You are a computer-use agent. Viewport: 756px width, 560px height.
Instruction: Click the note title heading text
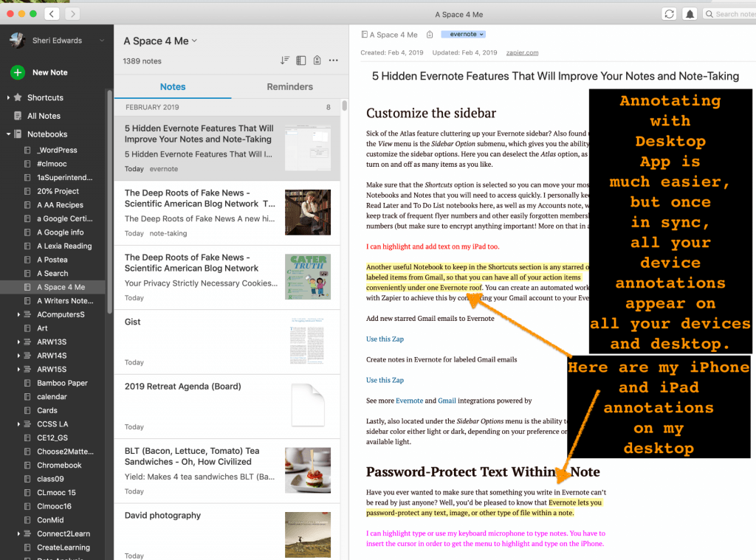(555, 76)
